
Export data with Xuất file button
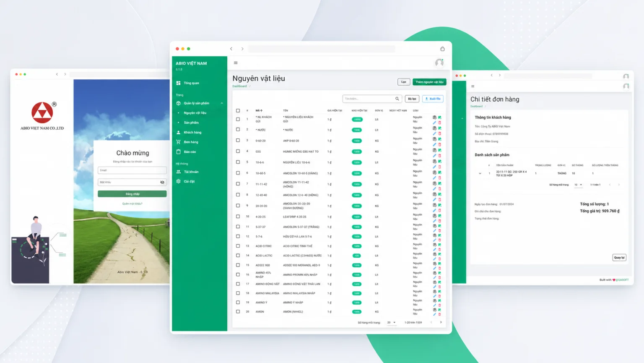(433, 99)
